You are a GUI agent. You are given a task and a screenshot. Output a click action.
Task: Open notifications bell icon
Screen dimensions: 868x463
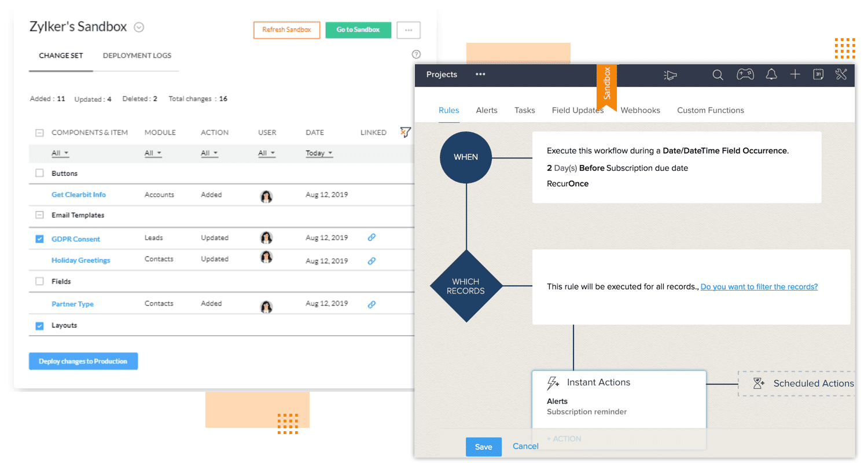coord(771,74)
